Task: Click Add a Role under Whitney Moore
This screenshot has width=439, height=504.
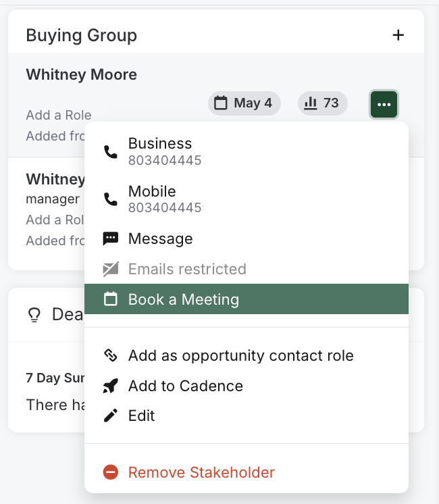Action: [59, 115]
